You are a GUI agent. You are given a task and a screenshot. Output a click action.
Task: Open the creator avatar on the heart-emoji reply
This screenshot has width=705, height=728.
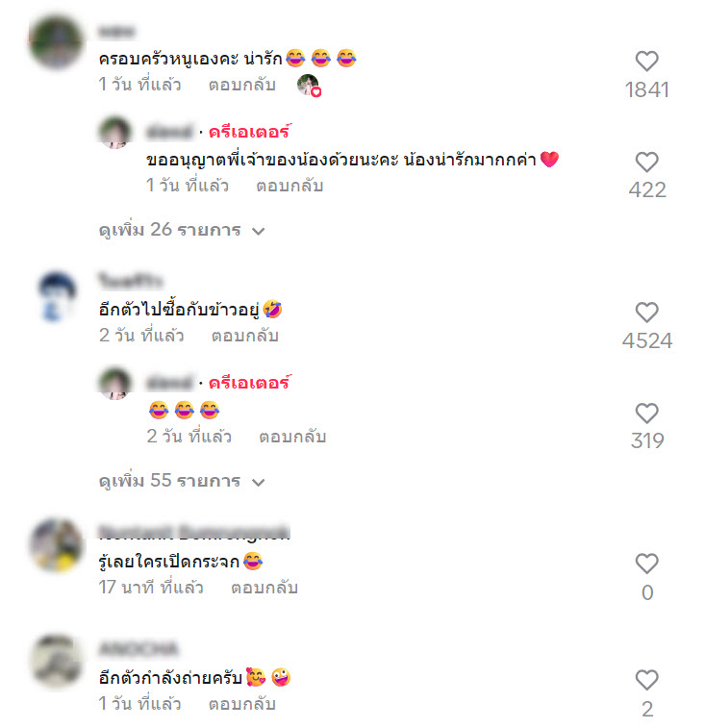click(115, 133)
